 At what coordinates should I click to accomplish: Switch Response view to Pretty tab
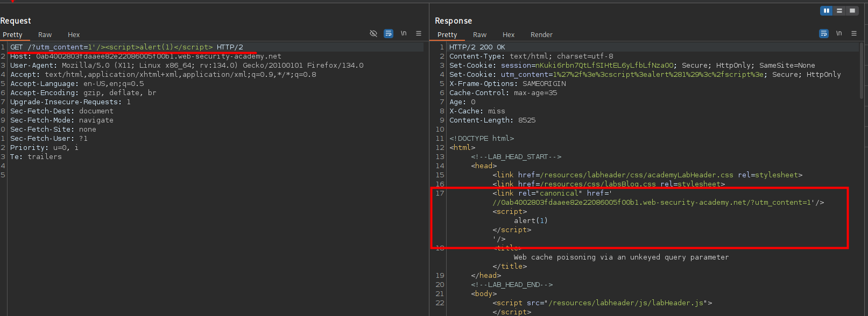tap(447, 34)
